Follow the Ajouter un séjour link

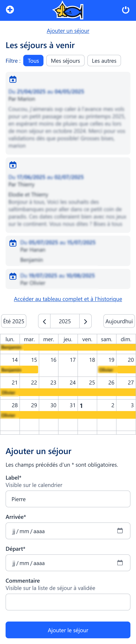click(68, 31)
